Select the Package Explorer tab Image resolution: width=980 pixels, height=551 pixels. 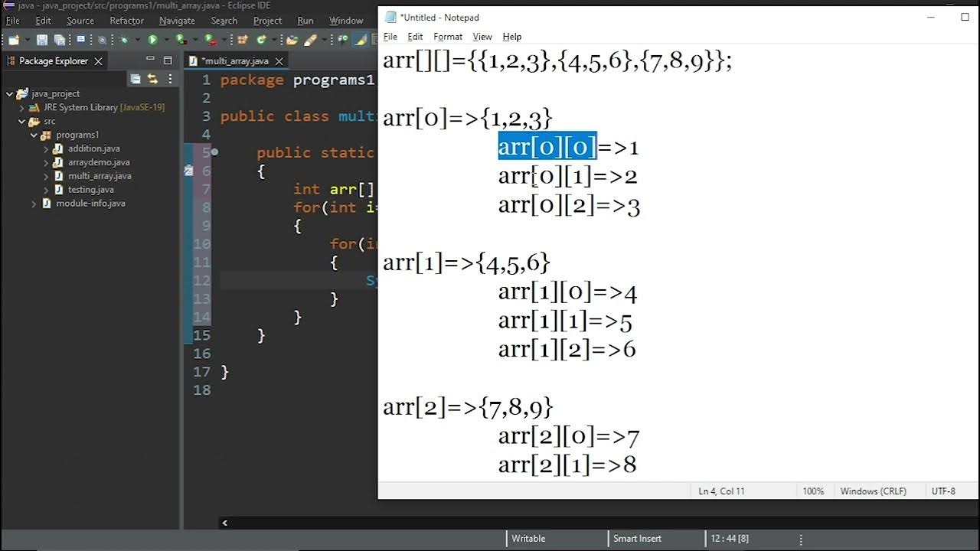[x=54, y=61]
